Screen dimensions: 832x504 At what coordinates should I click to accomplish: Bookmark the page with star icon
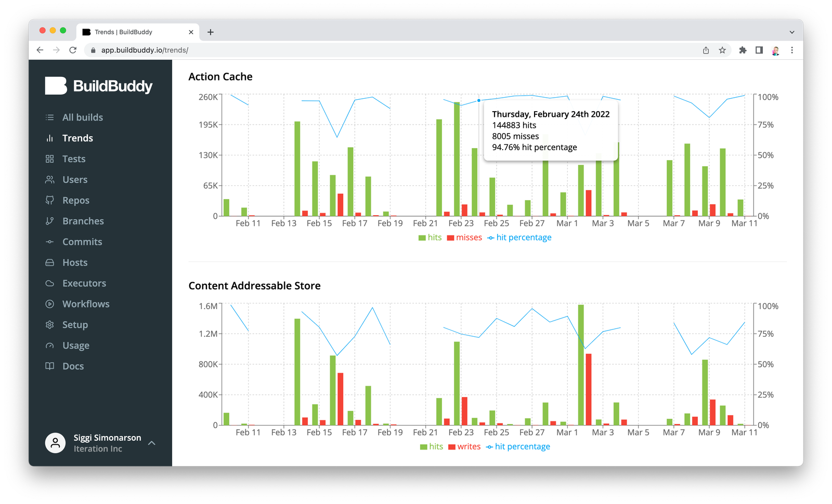[x=722, y=50]
